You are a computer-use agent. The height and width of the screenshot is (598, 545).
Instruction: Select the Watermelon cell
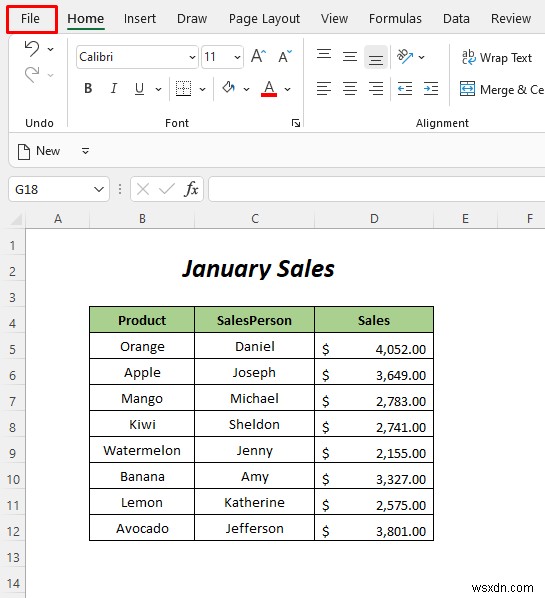pos(142,450)
